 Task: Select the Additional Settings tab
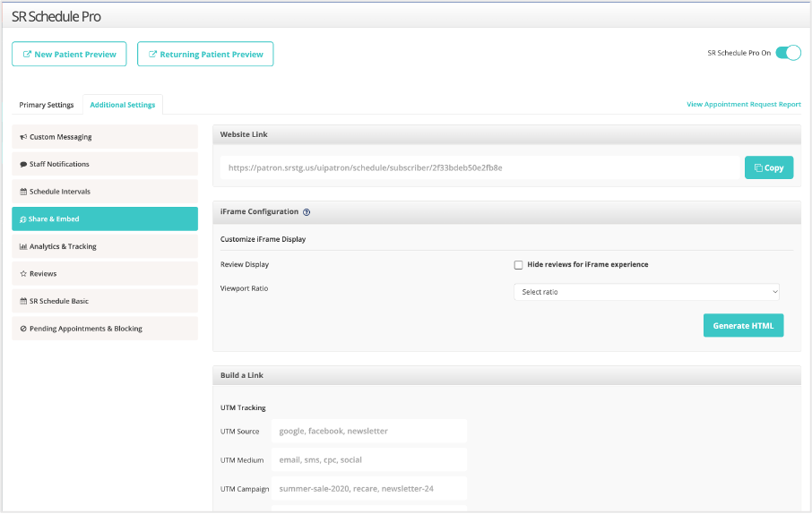(x=123, y=105)
